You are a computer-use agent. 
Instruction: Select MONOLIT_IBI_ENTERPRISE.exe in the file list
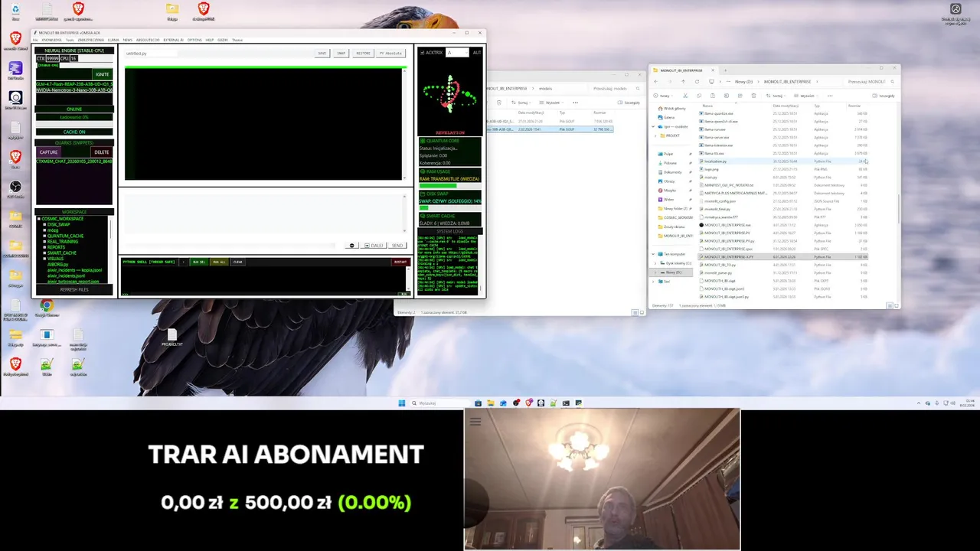click(x=725, y=225)
